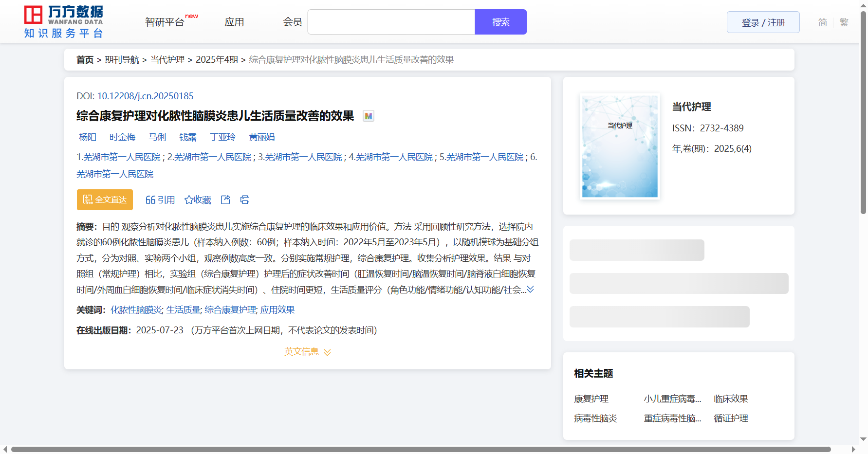
Task: Click the 收藏 star to favorite the article
Action: [198, 200]
